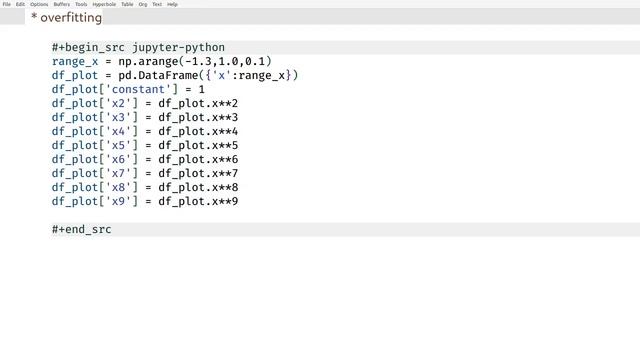This screenshot has width=640, height=360.
Task: Click the df_plot['x7'] line
Action: [x=144, y=173]
